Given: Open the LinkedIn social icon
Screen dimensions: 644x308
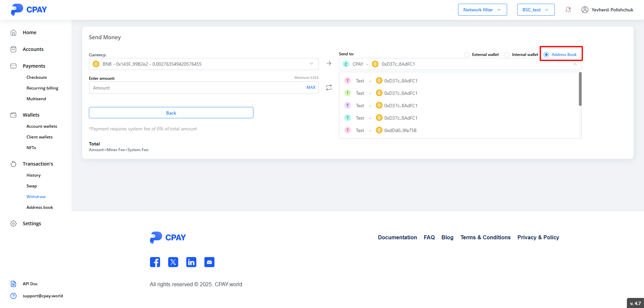Looking at the screenshot, I should coord(191,262).
